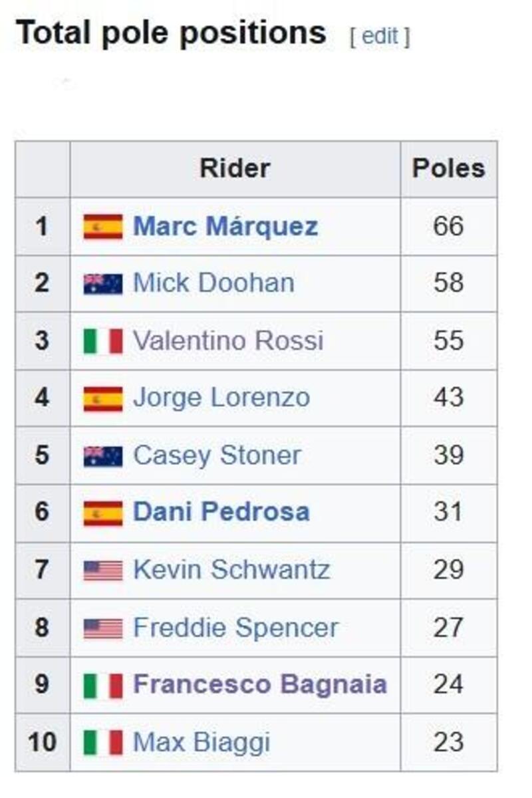
Task: Click the US flag beside Freddie Spencer
Action: click(x=103, y=628)
